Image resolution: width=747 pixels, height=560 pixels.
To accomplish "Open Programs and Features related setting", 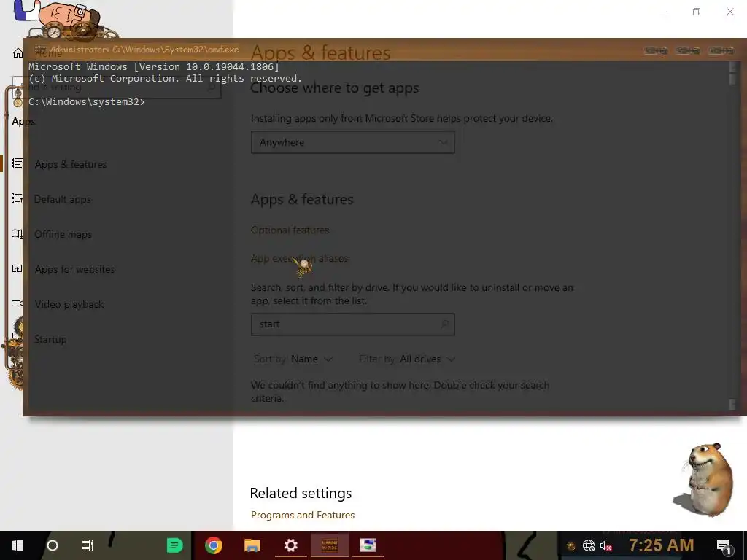I will coord(303,516).
